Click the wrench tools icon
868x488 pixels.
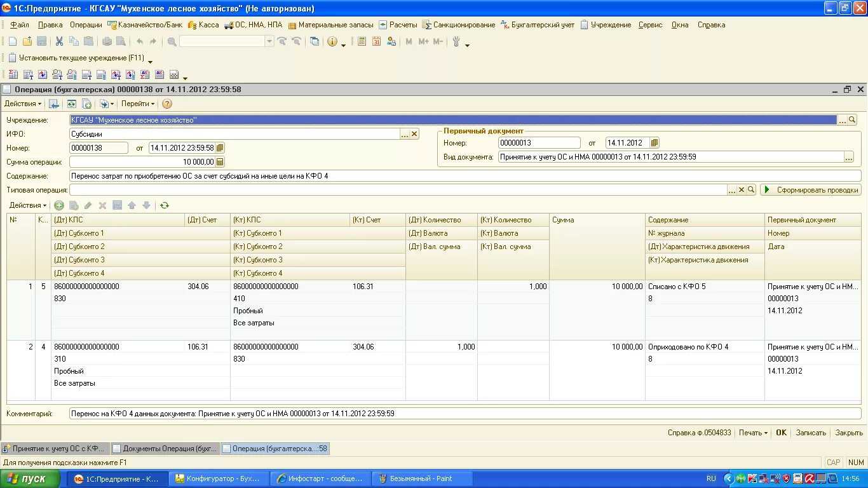coord(456,41)
